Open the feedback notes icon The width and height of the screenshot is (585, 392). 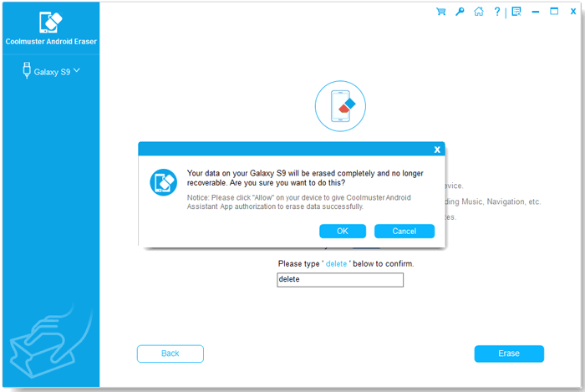tap(516, 12)
